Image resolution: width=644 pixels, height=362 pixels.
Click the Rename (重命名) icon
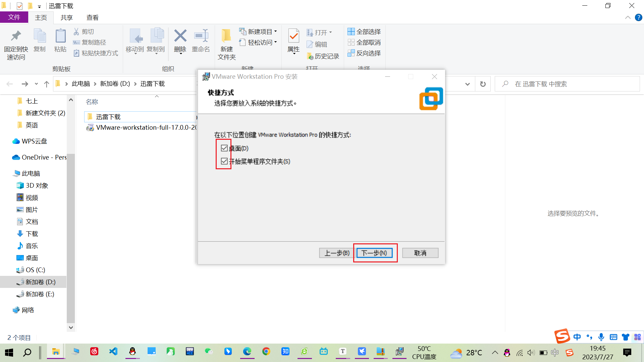pos(201,36)
